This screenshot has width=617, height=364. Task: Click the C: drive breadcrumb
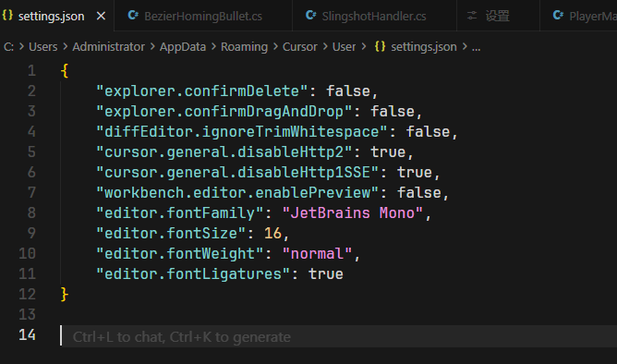(8, 47)
